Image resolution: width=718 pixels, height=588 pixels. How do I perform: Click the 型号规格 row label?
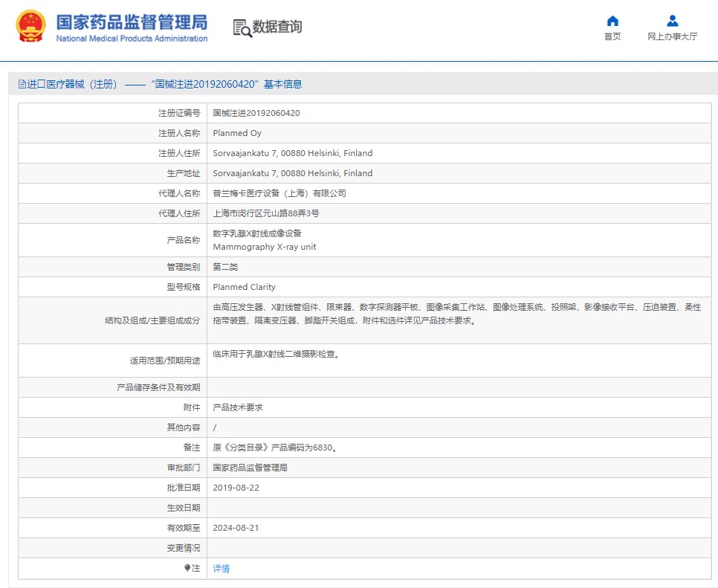tap(184, 287)
